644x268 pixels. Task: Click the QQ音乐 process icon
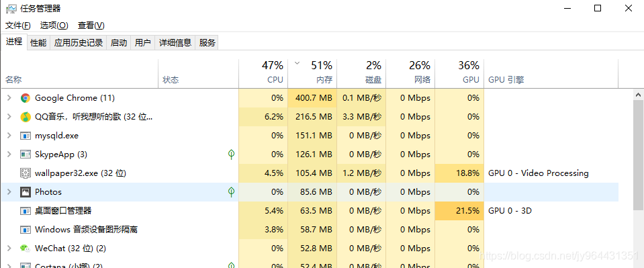click(26, 117)
